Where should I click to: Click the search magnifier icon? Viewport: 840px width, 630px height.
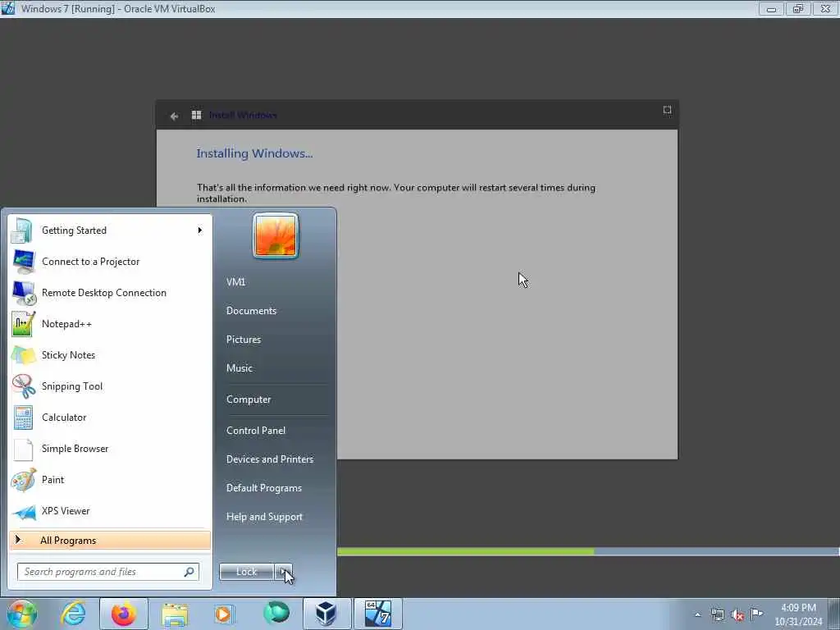(189, 572)
